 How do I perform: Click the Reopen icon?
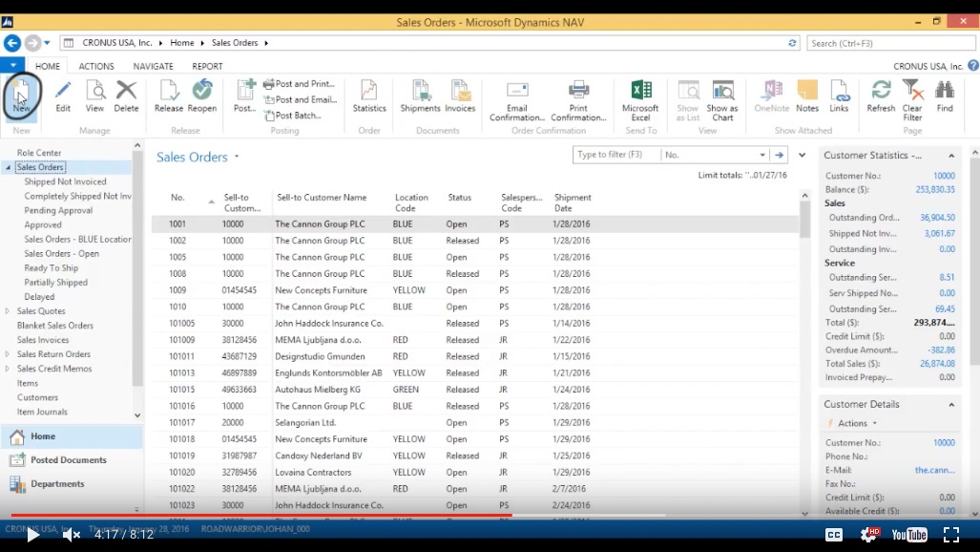(202, 91)
